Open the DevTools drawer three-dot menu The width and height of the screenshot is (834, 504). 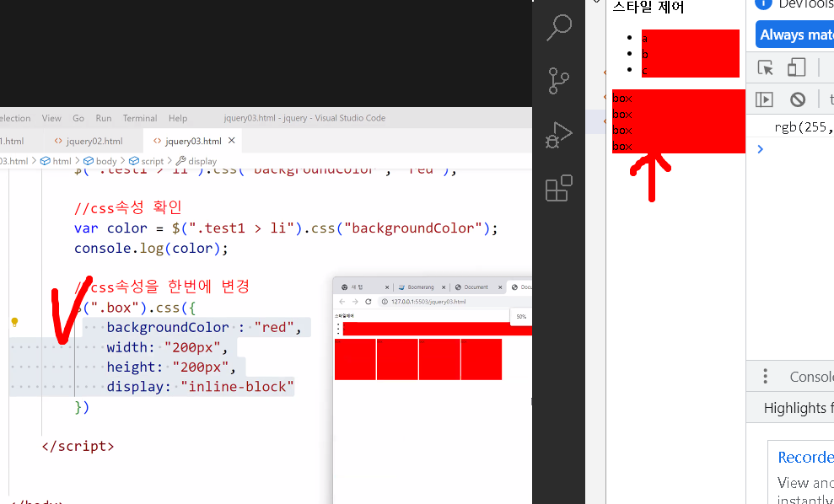click(x=766, y=377)
